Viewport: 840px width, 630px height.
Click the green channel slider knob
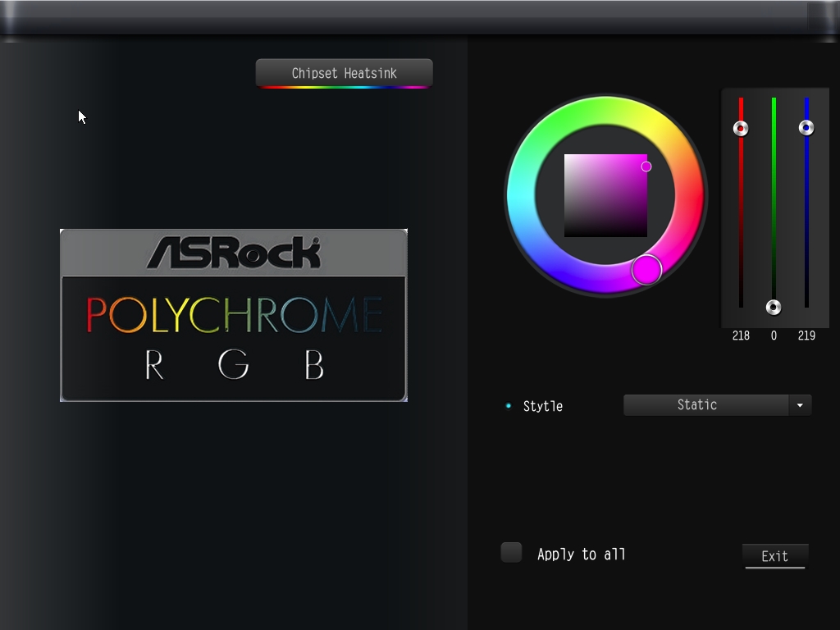coord(774,307)
